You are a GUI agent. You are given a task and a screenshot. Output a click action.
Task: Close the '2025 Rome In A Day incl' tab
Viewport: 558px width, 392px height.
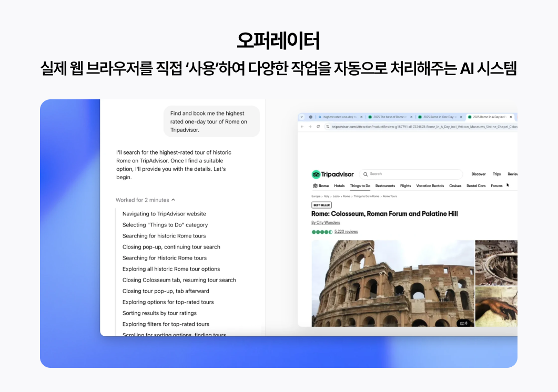[x=511, y=117]
